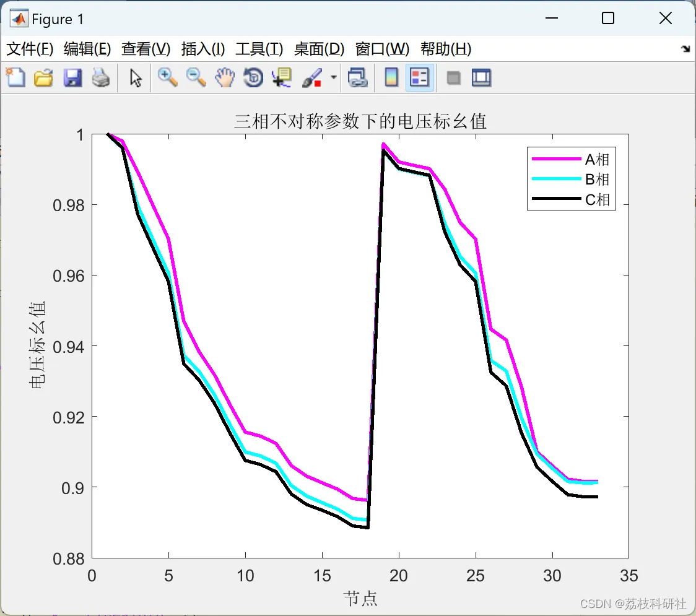
Task: Dock the figure using corner arrow
Action: 685,49
